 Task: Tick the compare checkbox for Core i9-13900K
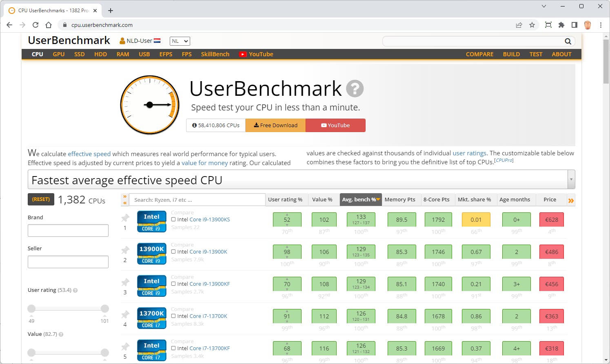click(173, 251)
